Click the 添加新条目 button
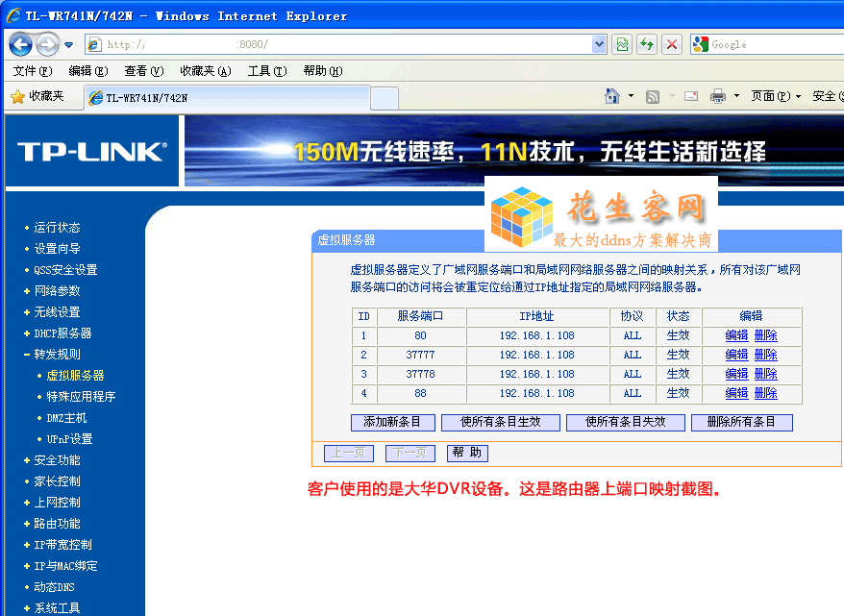Viewport: 844px width, 616px height. click(x=392, y=422)
